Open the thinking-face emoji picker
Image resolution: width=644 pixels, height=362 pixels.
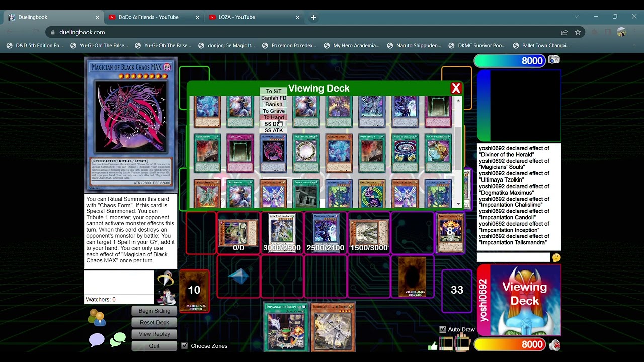tap(556, 257)
